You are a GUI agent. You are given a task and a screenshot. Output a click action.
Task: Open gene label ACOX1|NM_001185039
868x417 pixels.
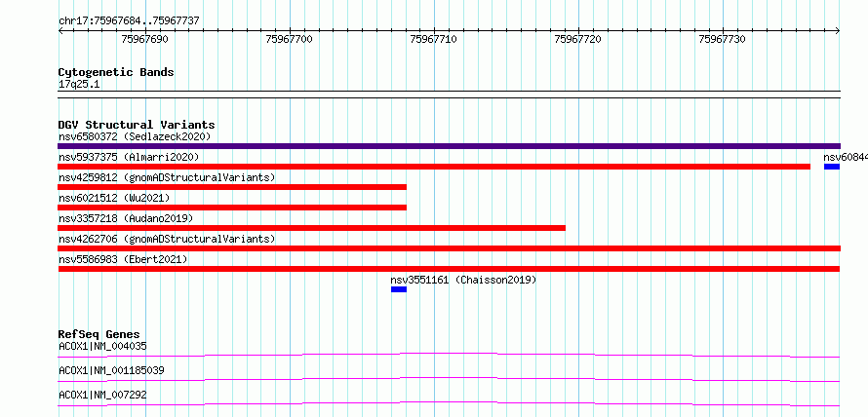point(111,370)
